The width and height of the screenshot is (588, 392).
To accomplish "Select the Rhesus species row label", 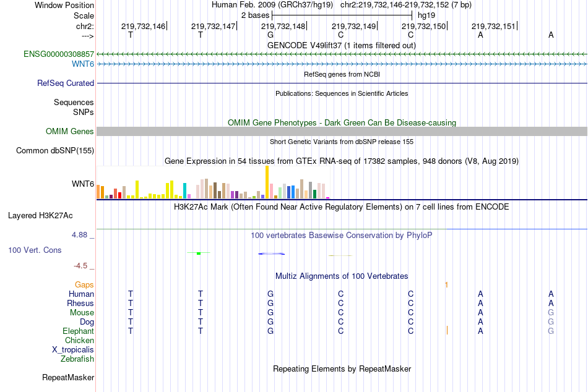I will click(x=80, y=304).
